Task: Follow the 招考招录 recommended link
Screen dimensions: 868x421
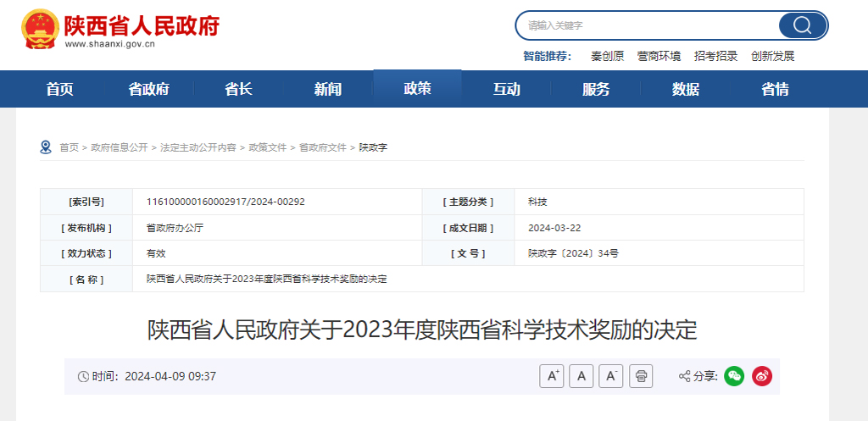Action: click(x=715, y=56)
